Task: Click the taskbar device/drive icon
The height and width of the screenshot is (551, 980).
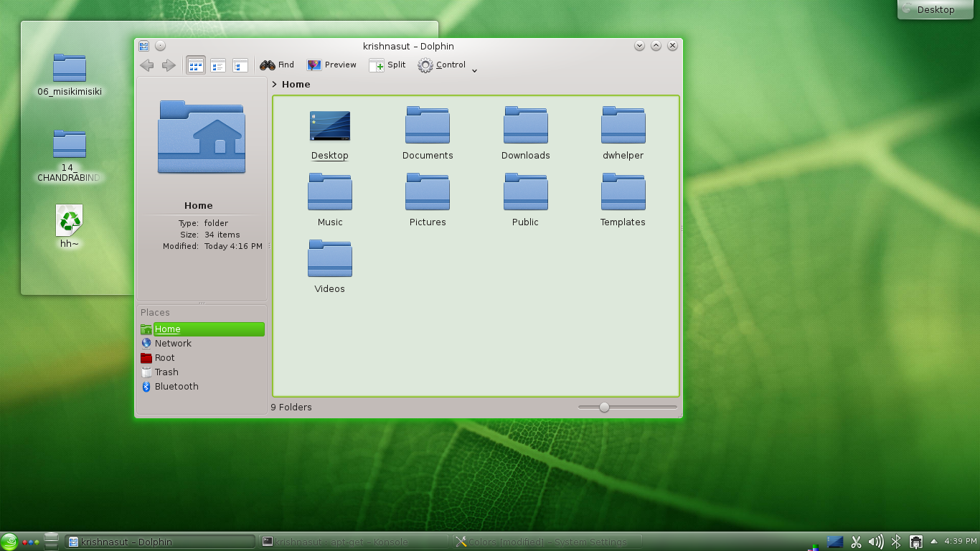Action: [51, 541]
